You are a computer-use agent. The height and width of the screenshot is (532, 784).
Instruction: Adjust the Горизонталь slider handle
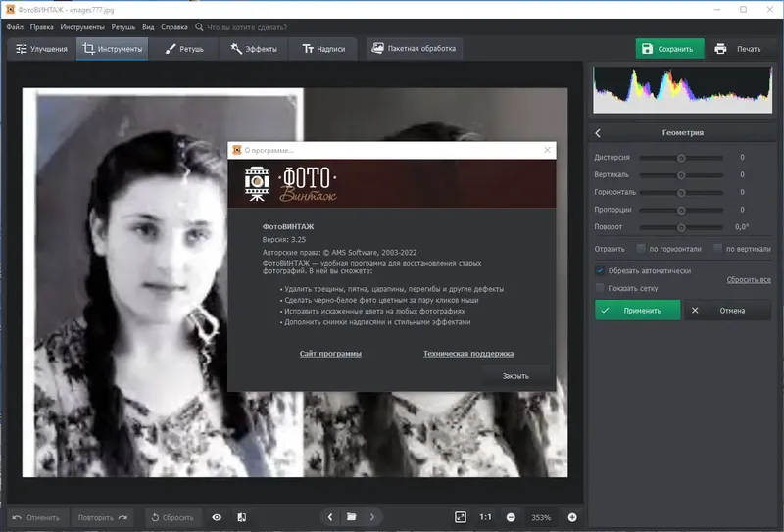click(681, 193)
